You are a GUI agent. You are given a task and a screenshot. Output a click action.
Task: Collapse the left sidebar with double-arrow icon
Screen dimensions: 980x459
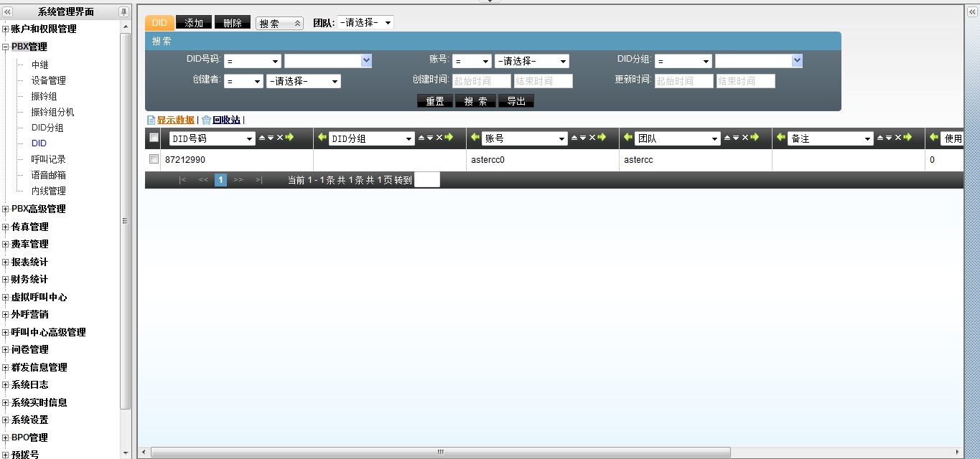point(7,11)
